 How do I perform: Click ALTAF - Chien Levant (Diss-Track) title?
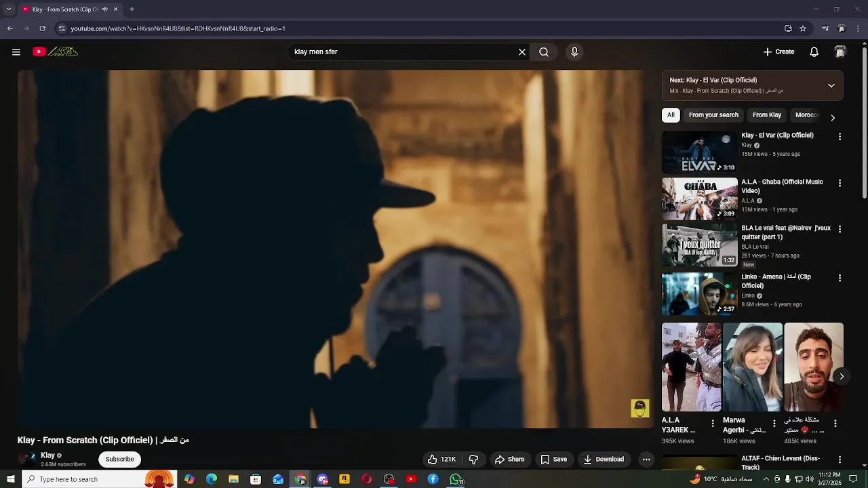[x=781, y=463]
